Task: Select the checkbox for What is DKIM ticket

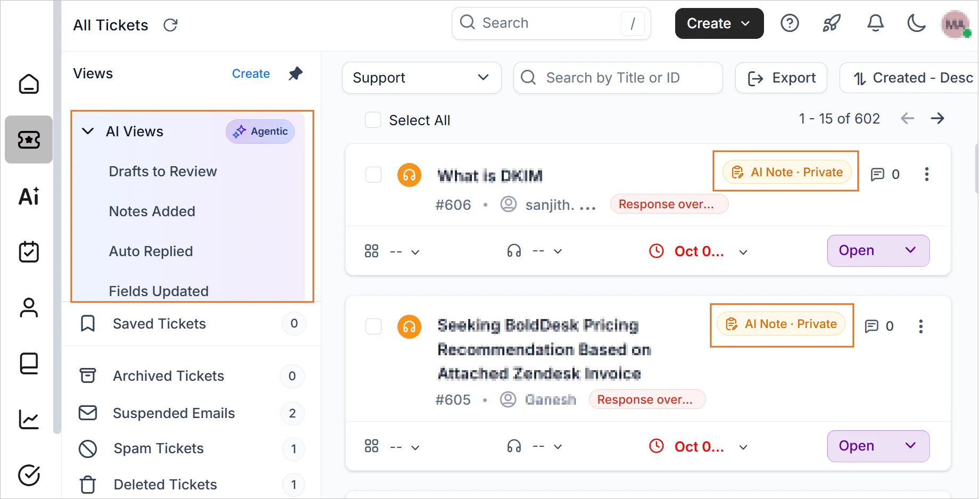Action: (373, 175)
